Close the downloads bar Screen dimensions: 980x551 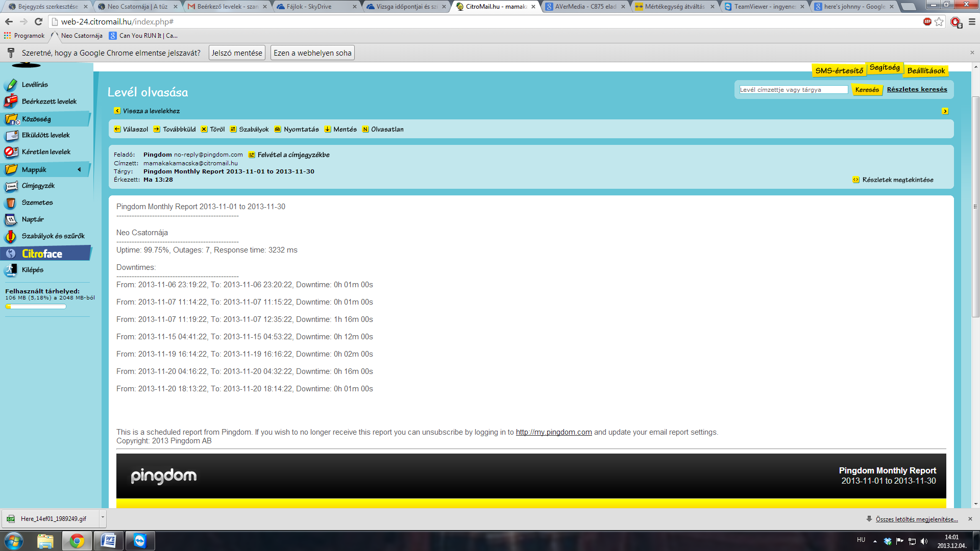pyautogui.click(x=970, y=519)
